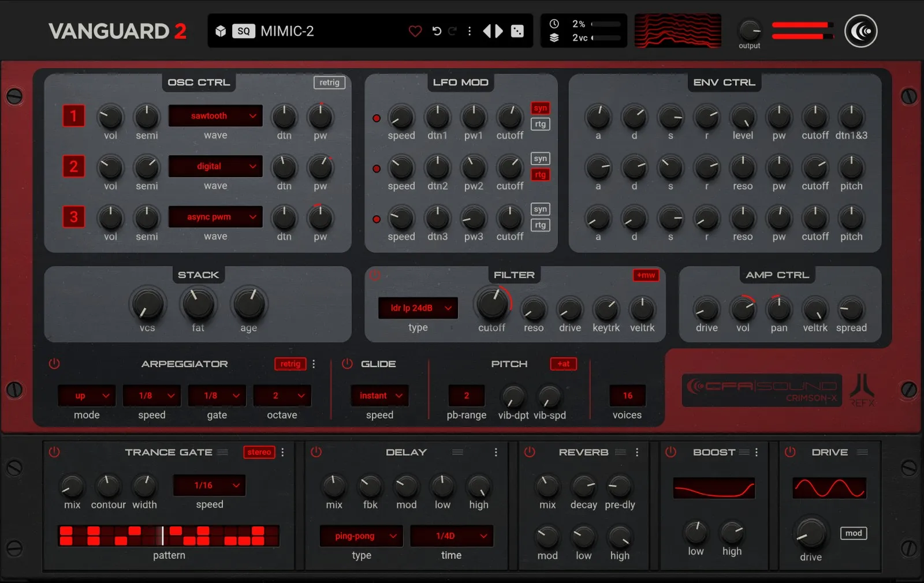
Task: Open the Delay three-dot options menu
Action: coord(495,452)
